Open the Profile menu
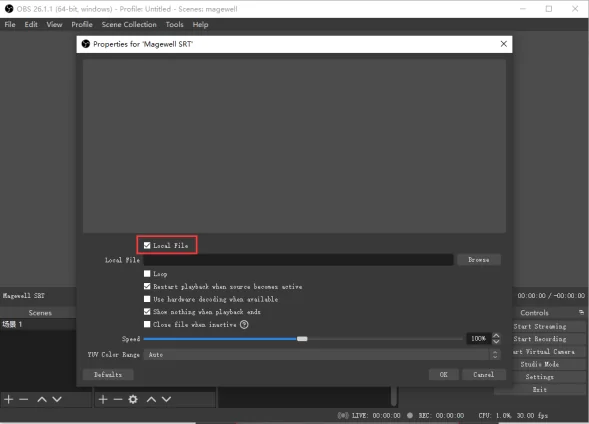Screen dimensions: 589x424 82,24
